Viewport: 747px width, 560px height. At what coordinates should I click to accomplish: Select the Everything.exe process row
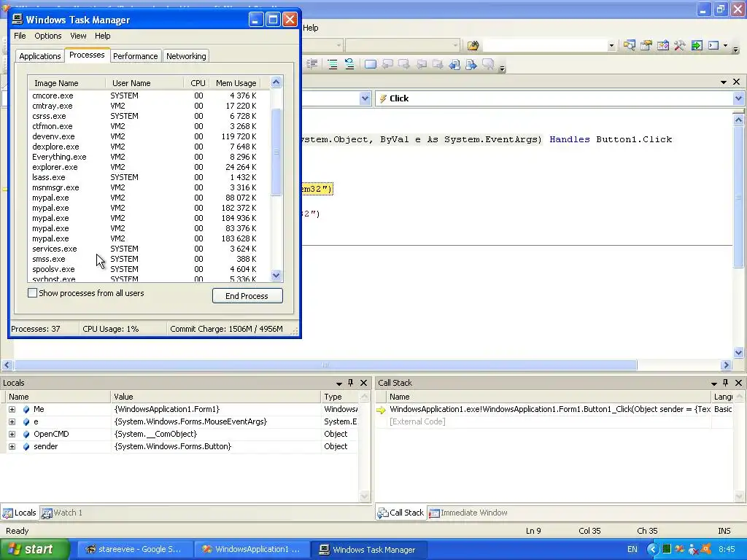coord(149,157)
